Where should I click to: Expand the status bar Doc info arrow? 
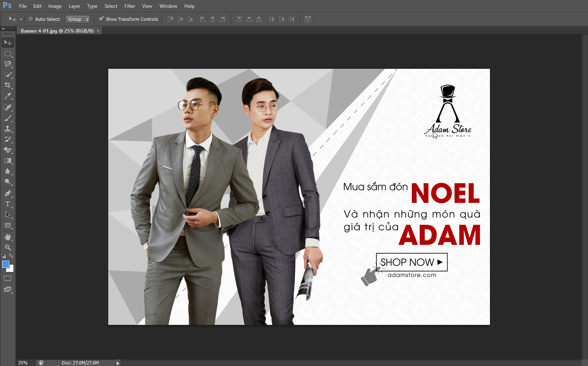118,363
